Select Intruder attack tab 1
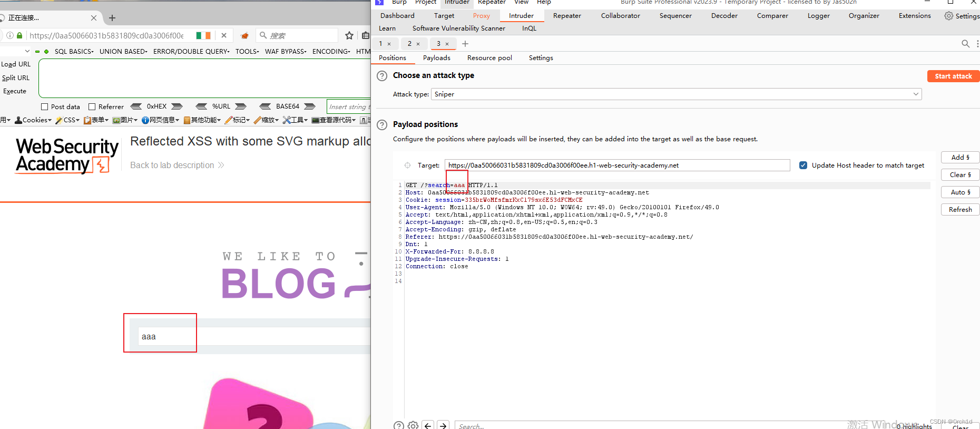 tap(380, 44)
